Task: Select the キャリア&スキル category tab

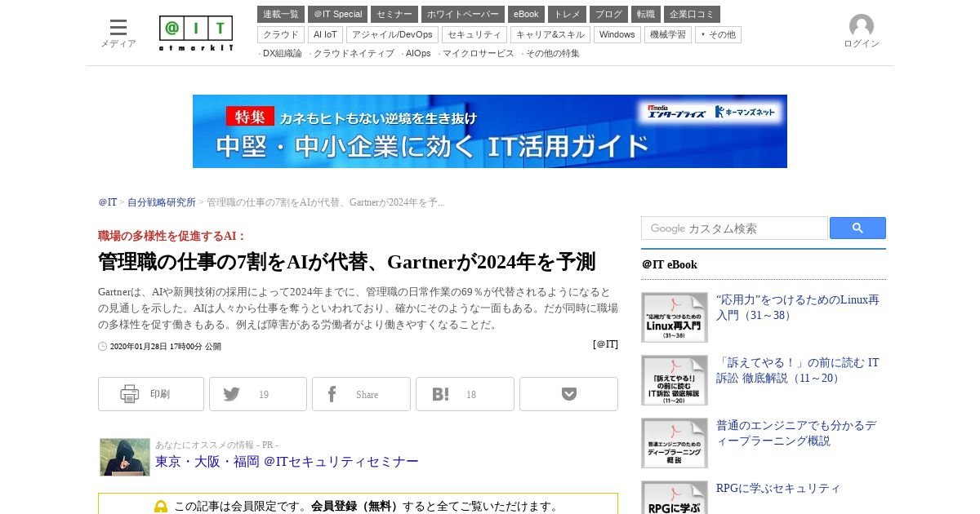Action: click(550, 34)
